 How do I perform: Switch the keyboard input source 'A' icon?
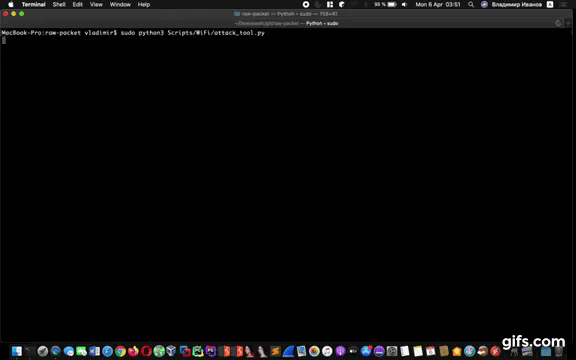pyautogui.click(x=550, y=4)
